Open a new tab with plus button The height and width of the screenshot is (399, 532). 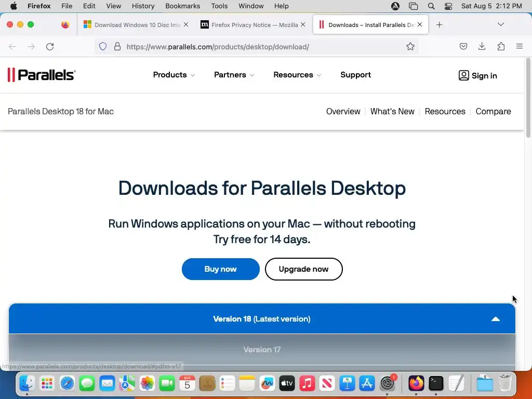(439, 25)
